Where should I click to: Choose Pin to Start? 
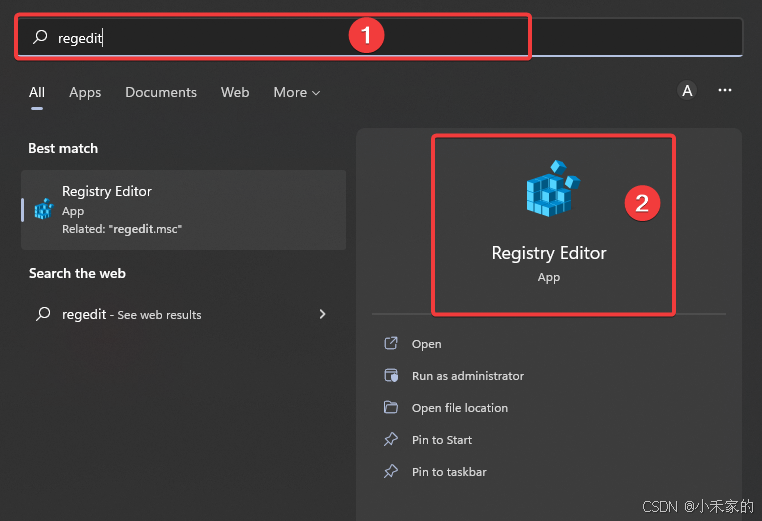[442, 440]
